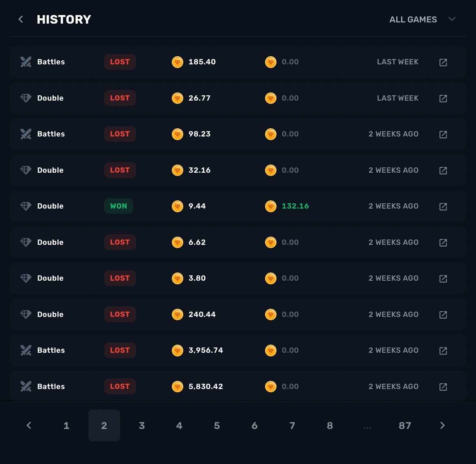Open details for the 32.16 Double bet

(x=443, y=170)
